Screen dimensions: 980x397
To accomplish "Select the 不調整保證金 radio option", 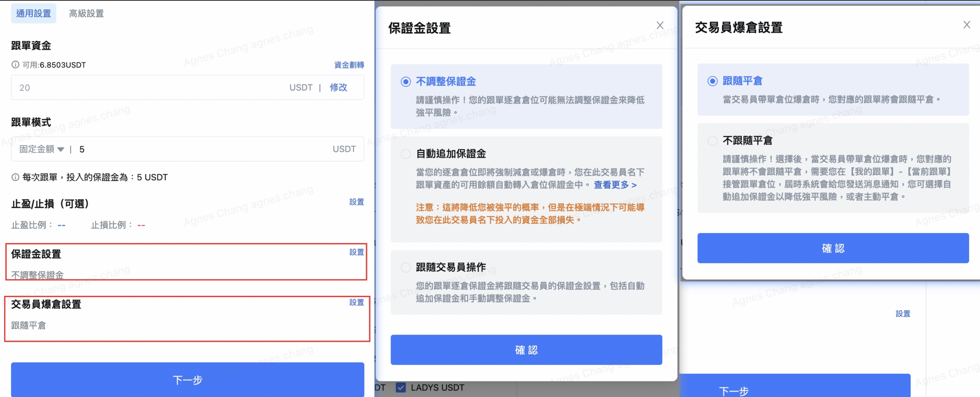I will pyautogui.click(x=406, y=82).
